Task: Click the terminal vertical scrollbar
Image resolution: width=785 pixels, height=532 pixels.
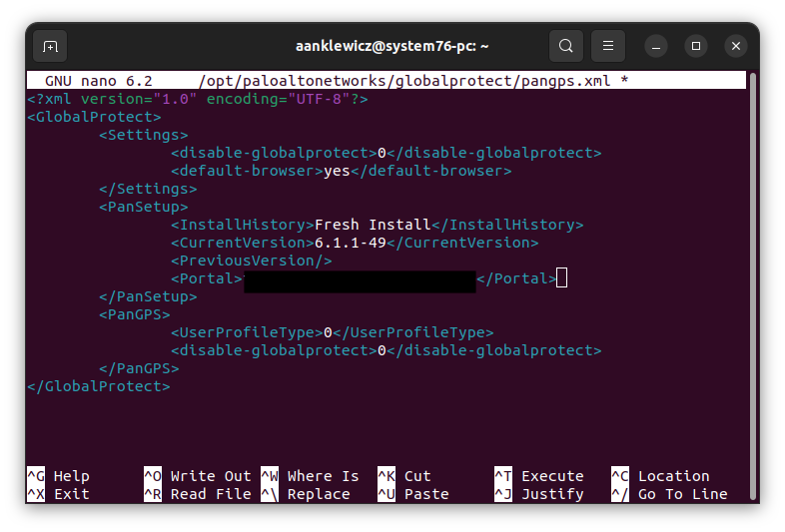Action: pos(752,286)
